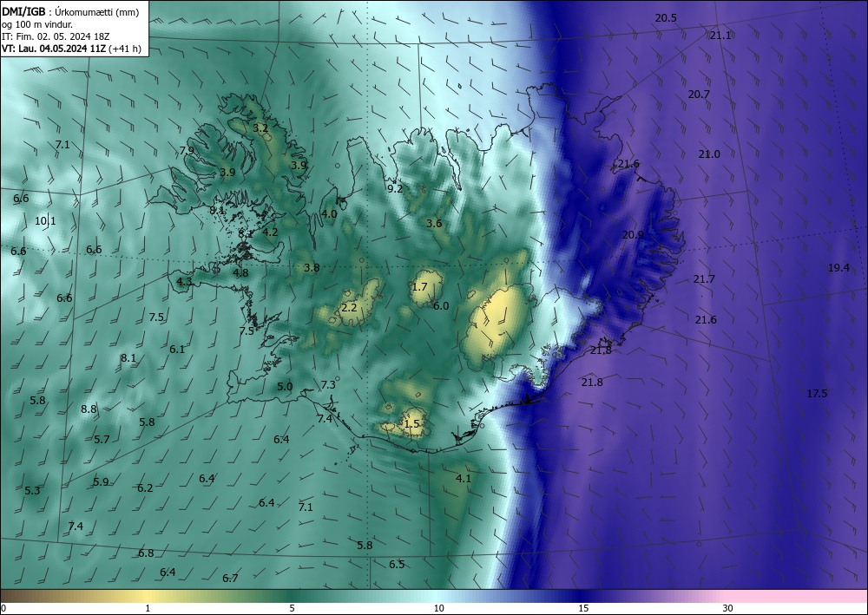Click the 17.5 precipitation value
This screenshot has width=868, height=615.
[817, 394]
